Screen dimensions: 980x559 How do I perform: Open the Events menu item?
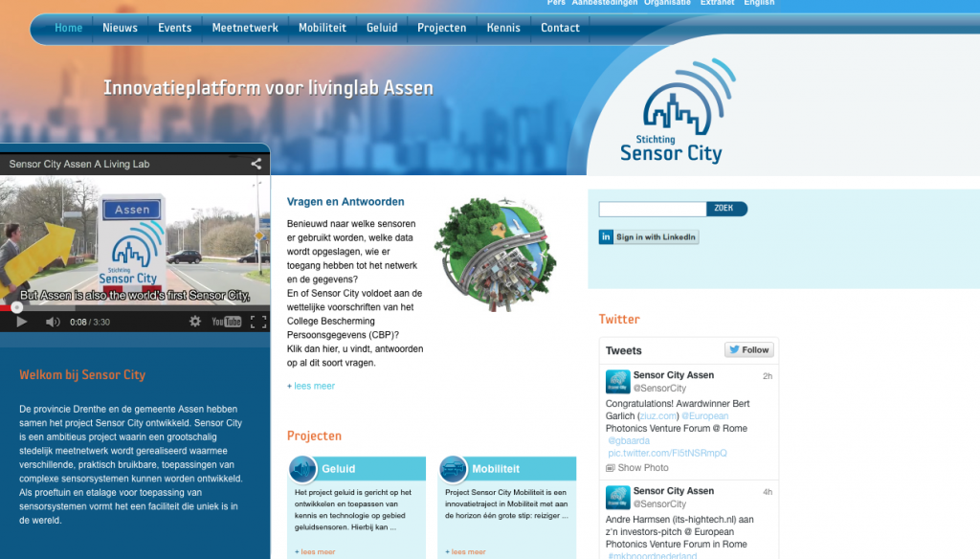[174, 28]
